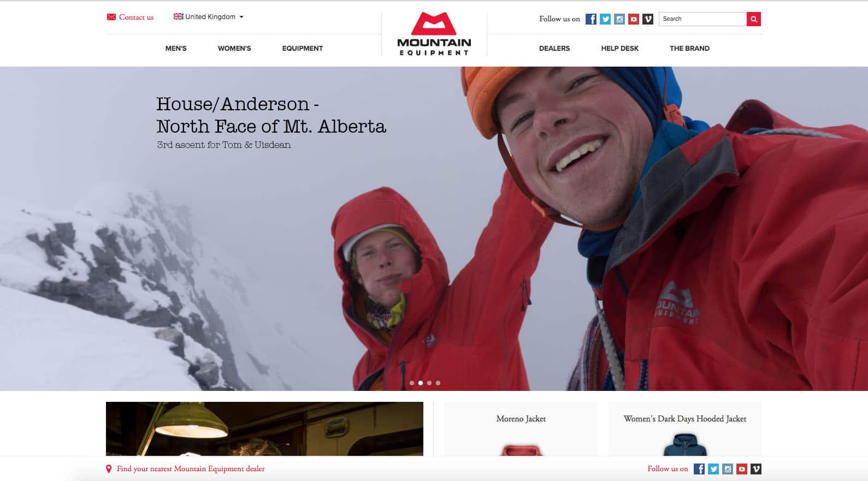Image resolution: width=868 pixels, height=481 pixels.
Task: Open the Help Desk menu
Action: (620, 49)
